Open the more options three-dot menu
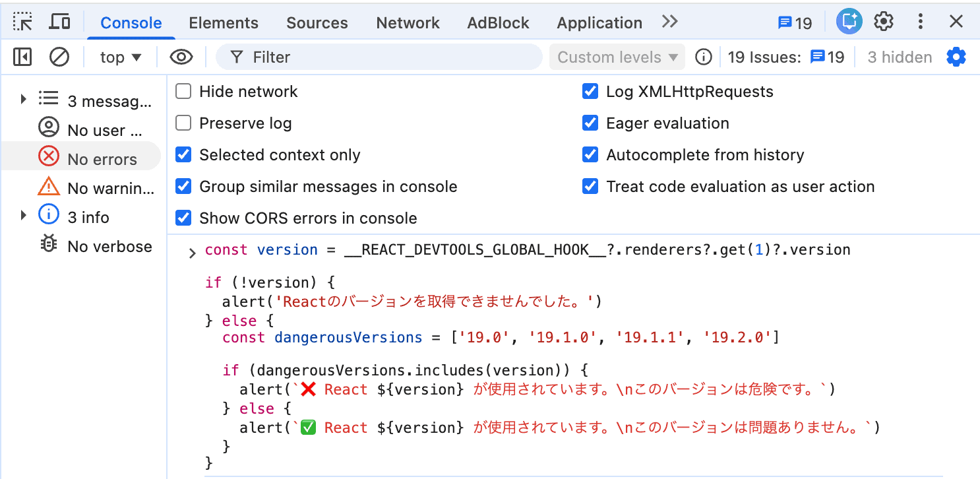 (921, 21)
